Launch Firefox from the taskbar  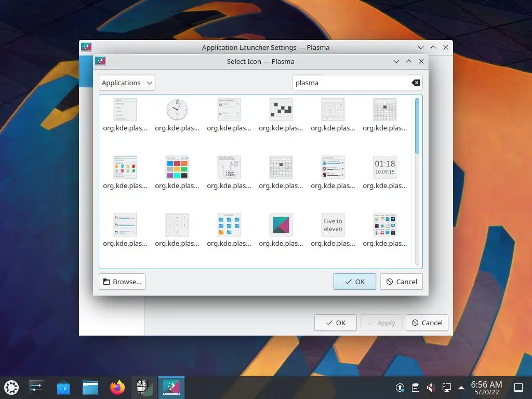[x=117, y=388]
